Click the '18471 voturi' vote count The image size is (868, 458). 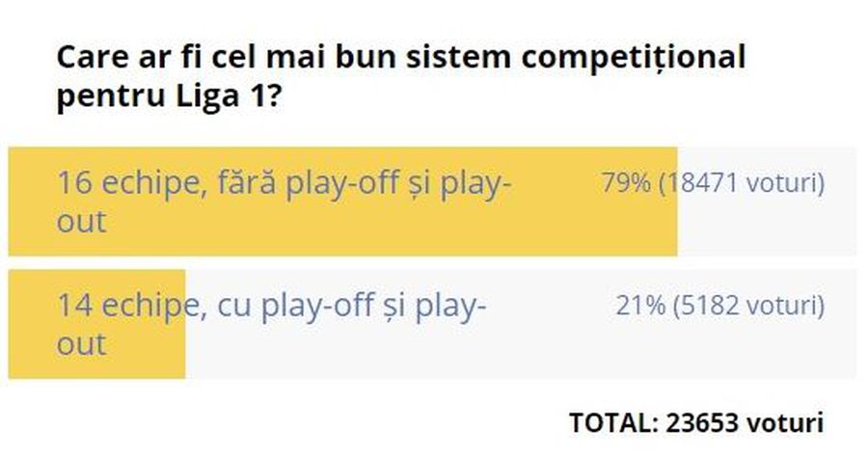(742, 183)
